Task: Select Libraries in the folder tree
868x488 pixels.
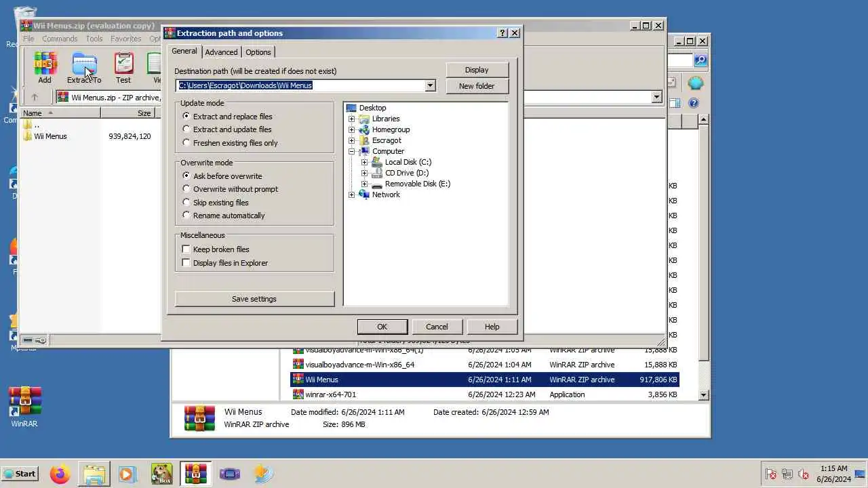Action: [x=386, y=119]
